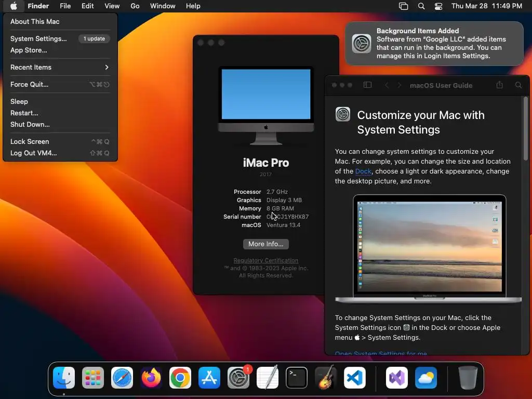Choose Shut Down from Apple menu
The height and width of the screenshot is (399, 532).
coord(60,124)
